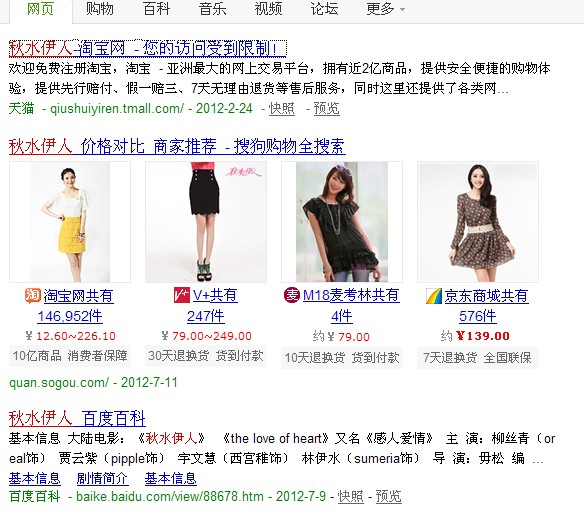View 快照 of the tmall result
The height and width of the screenshot is (516, 584).
click(x=282, y=108)
